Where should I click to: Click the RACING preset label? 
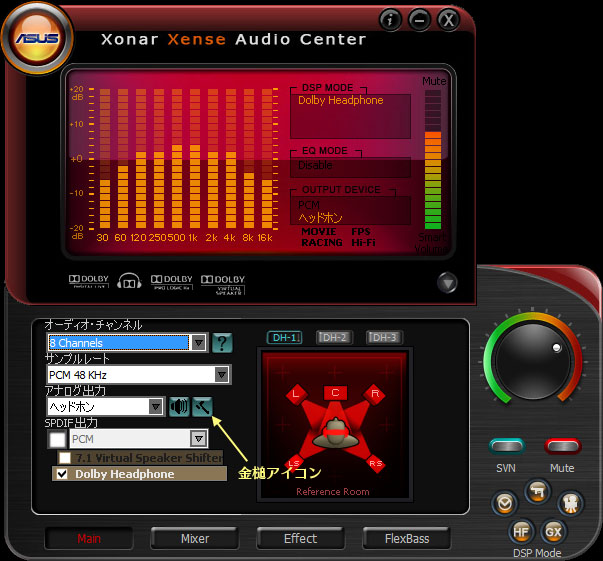(x=322, y=243)
